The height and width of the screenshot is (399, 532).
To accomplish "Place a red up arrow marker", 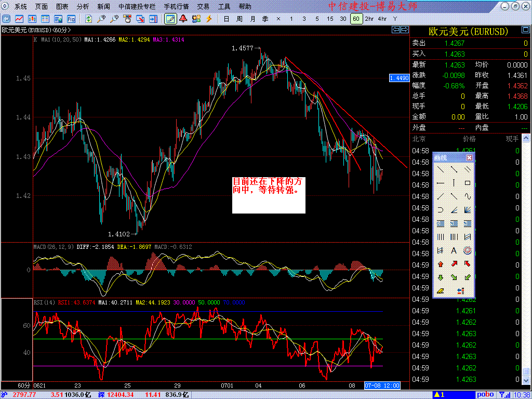I will (441, 263).
